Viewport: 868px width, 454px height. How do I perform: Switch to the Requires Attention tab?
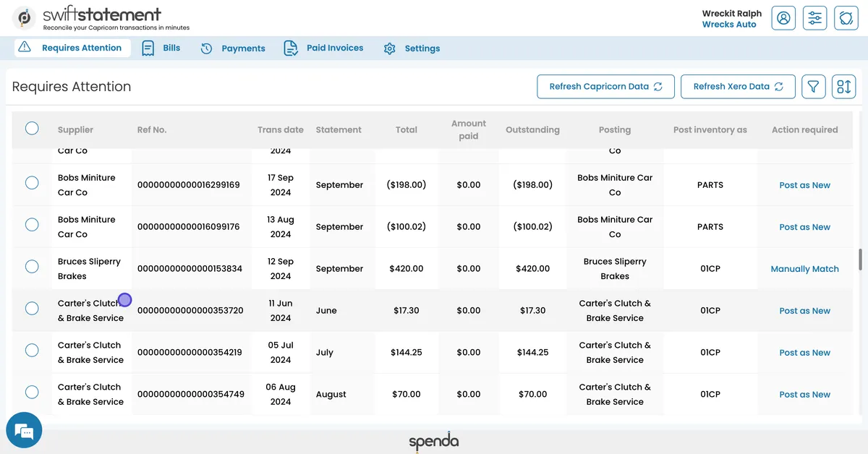tap(72, 48)
